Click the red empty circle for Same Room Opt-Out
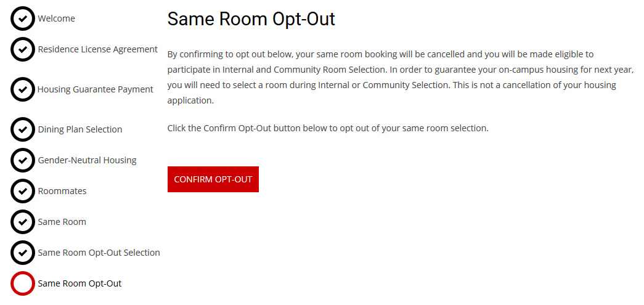644x305 pixels. [23, 283]
